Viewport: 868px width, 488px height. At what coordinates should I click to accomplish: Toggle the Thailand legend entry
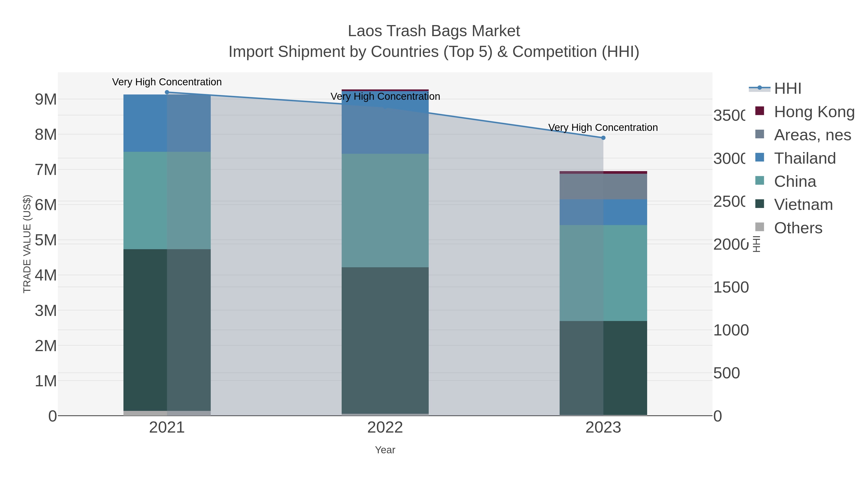795,158
